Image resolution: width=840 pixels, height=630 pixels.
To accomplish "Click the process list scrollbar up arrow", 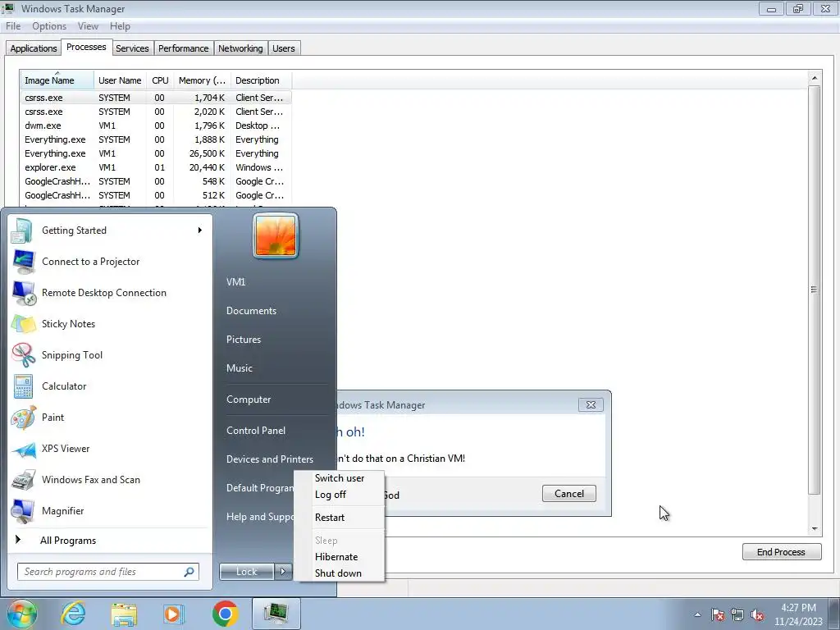I will point(815,78).
